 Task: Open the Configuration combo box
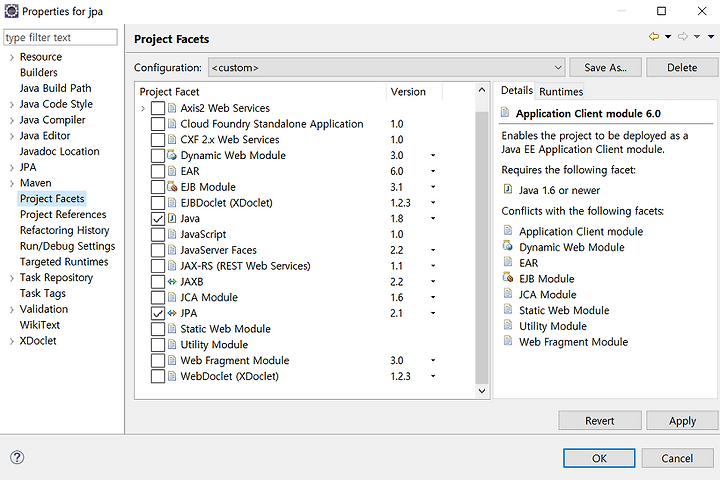click(387, 68)
